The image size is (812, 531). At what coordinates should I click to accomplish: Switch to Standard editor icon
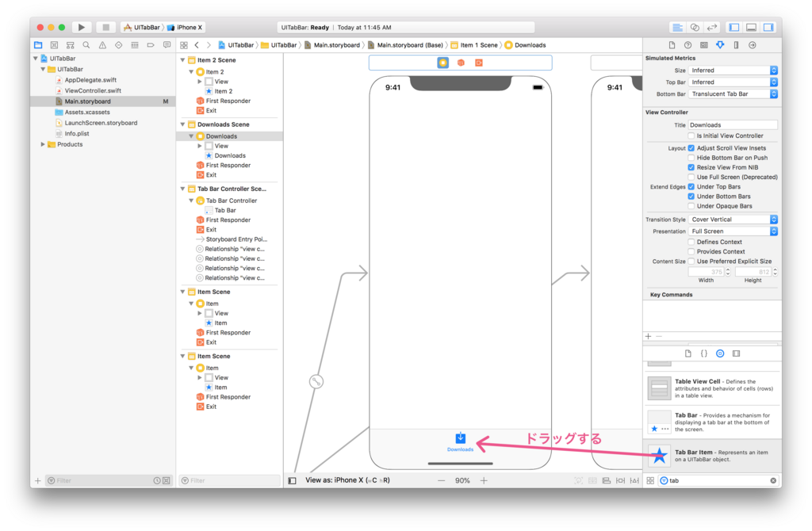[677, 27]
